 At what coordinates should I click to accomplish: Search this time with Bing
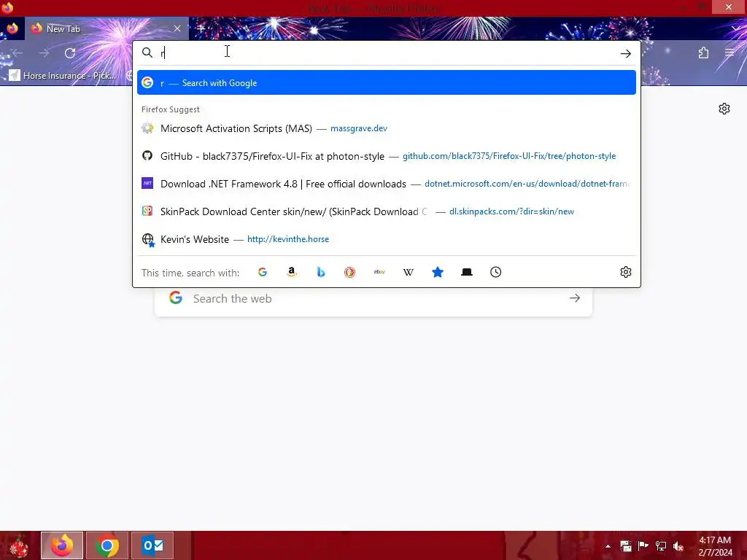click(x=321, y=272)
